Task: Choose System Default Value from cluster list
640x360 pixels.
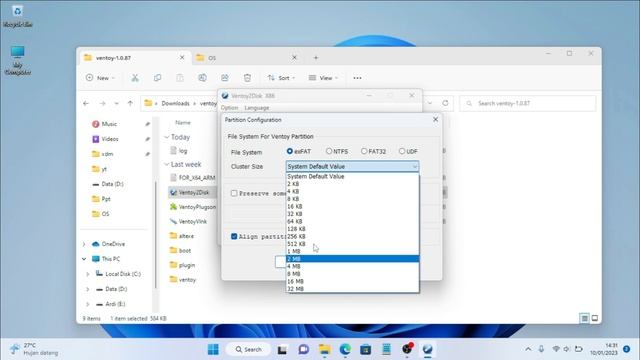Action: 352,177
